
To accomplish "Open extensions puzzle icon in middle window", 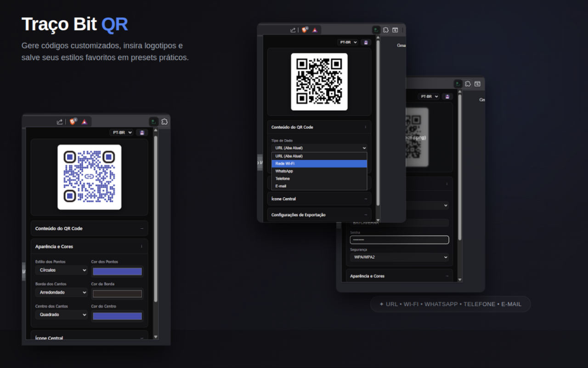I will click(386, 30).
